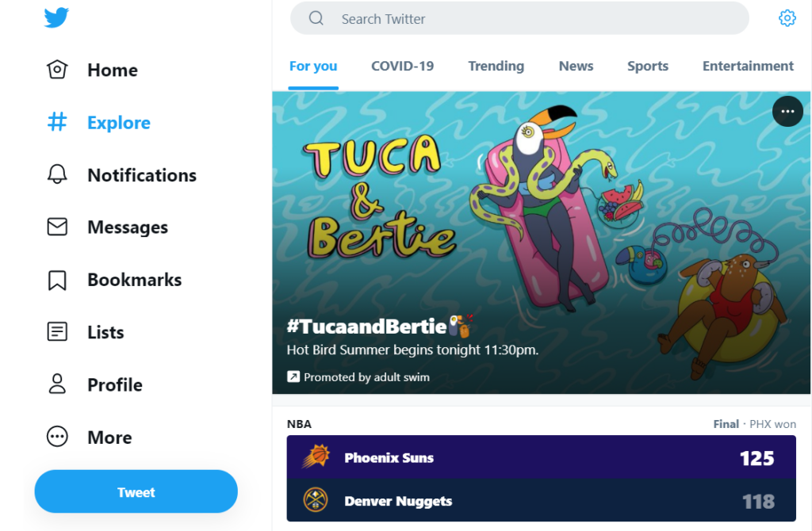This screenshot has height=531, width=812.
Task: Click the search magnifier icon
Action: 316,18
